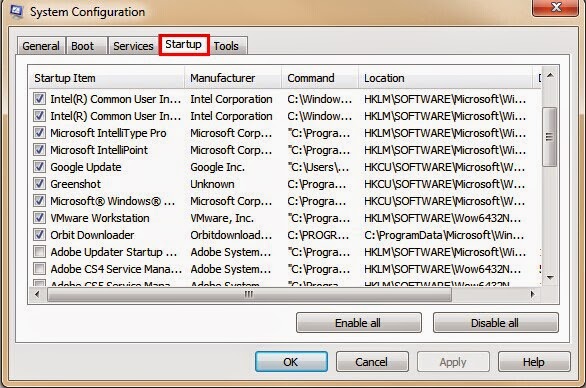
Task: Click the vertical scrollbar thumb
Action: [x=550, y=137]
